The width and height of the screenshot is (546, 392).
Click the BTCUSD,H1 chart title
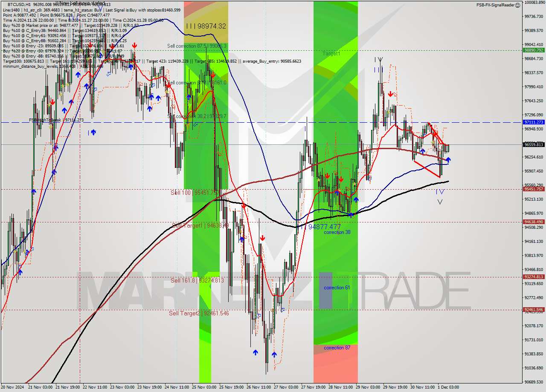pos(18,4)
